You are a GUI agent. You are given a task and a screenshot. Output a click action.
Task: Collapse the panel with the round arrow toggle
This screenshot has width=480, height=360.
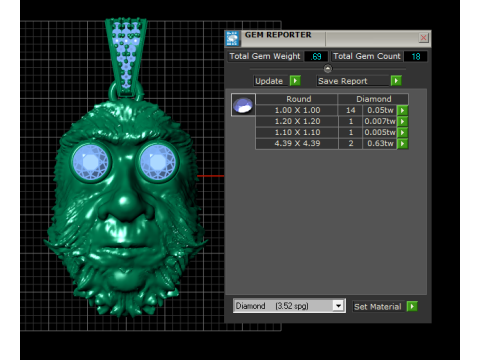[328, 69]
